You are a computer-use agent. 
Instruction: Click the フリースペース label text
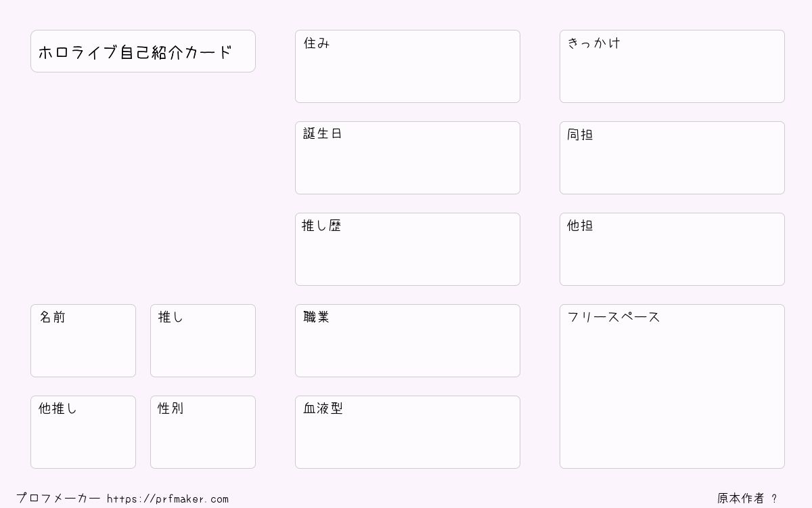613,317
